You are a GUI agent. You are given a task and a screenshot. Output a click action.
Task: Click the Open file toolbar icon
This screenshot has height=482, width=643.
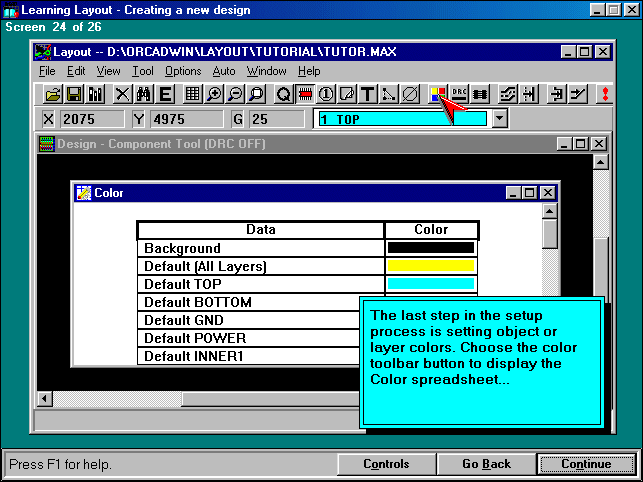pyautogui.click(x=52, y=94)
